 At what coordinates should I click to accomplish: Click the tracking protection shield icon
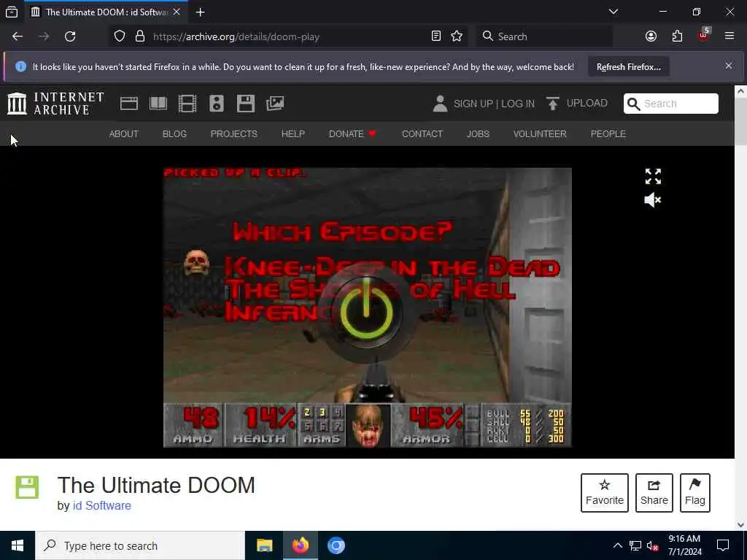coord(120,36)
